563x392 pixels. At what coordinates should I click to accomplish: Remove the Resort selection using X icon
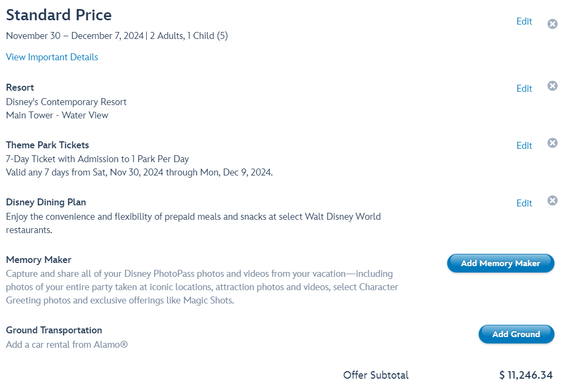pyautogui.click(x=552, y=86)
